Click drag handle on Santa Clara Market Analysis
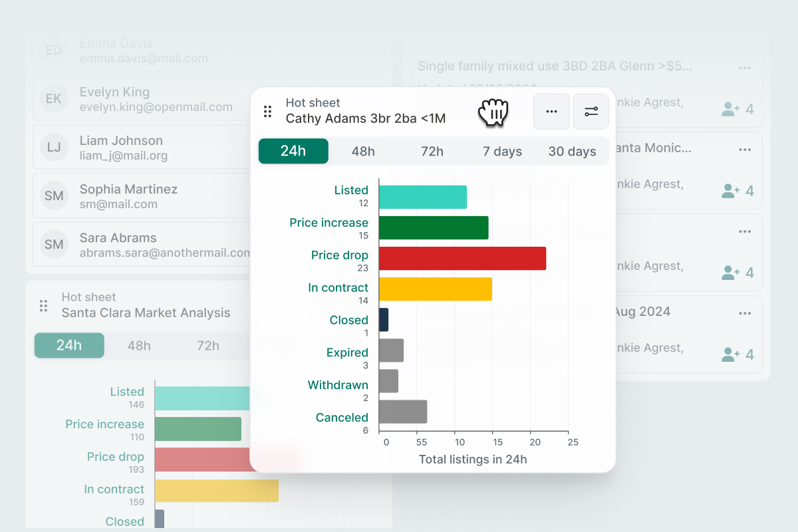 (x=43, y=306)
